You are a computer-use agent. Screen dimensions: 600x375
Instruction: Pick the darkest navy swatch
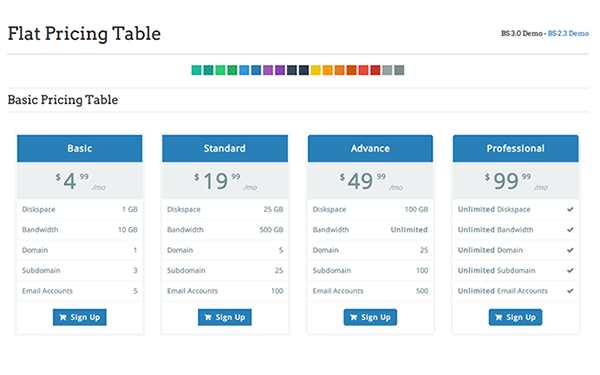click(304, 70)
